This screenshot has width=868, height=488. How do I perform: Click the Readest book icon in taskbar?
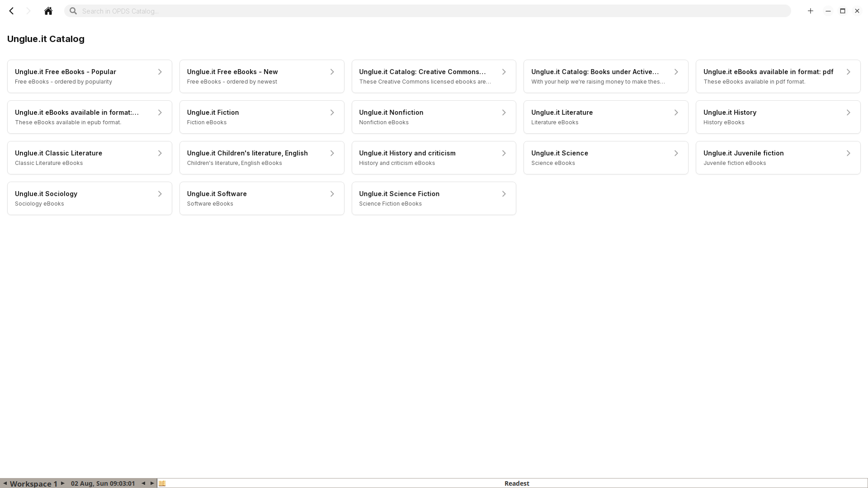click(x=162, y=483)
